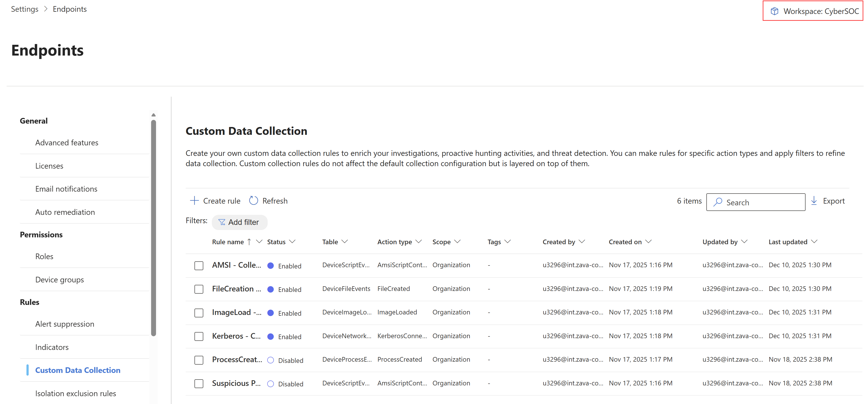Click Refresh button label
This screenshot has width=868, height=404.
pyautogui.click(x=275, y=201)
